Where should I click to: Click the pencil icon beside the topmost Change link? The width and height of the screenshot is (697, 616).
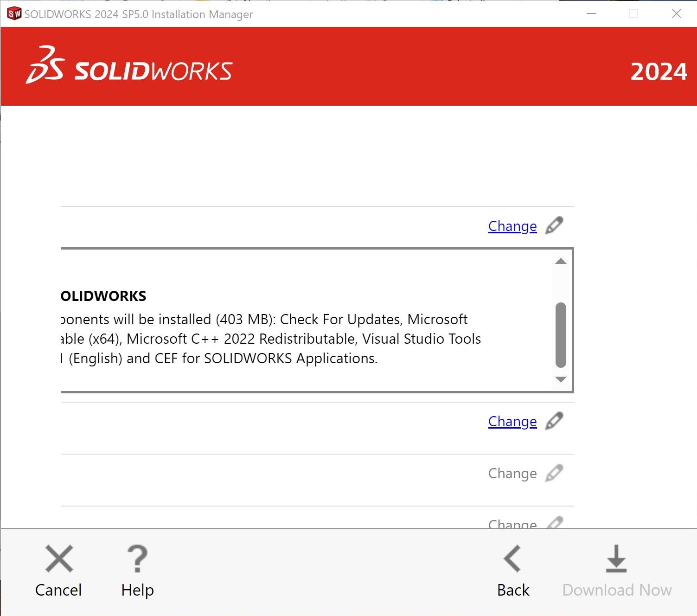coord(554,225)
